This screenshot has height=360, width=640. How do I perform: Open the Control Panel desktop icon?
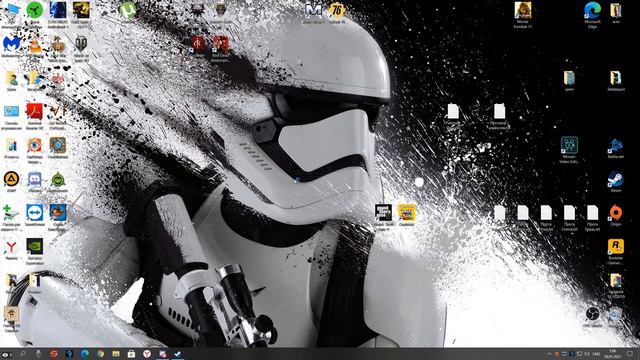click(11, 112)
